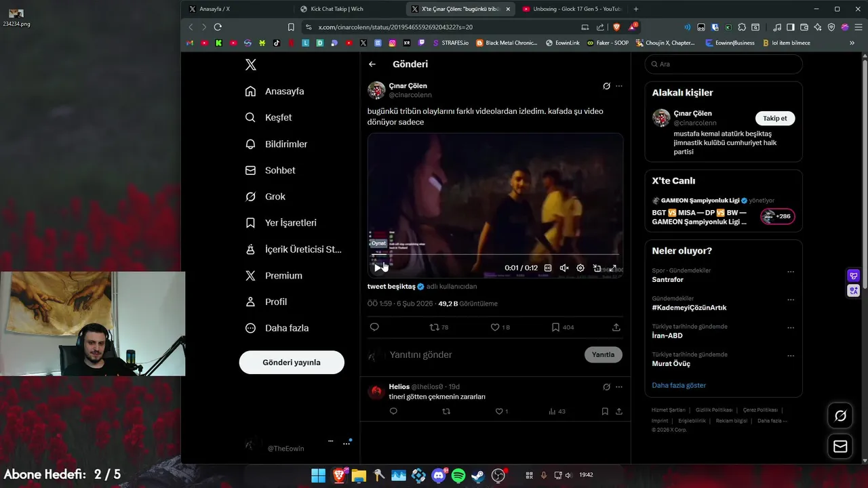Open floating messages envelope button
This screenshot has width=868, height=488.
(840, 446)
